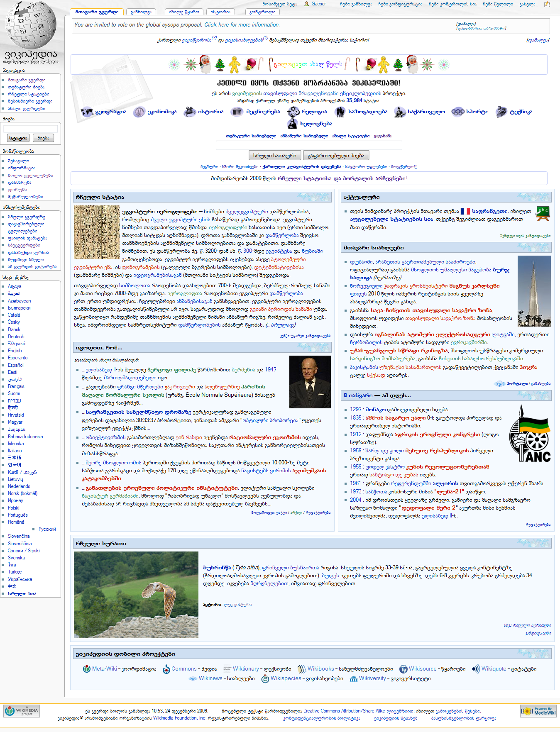This screenshot has height=732, width=560.
Task: Open the გეოგრაფია portal world map icon
Action: click(87, 112)
